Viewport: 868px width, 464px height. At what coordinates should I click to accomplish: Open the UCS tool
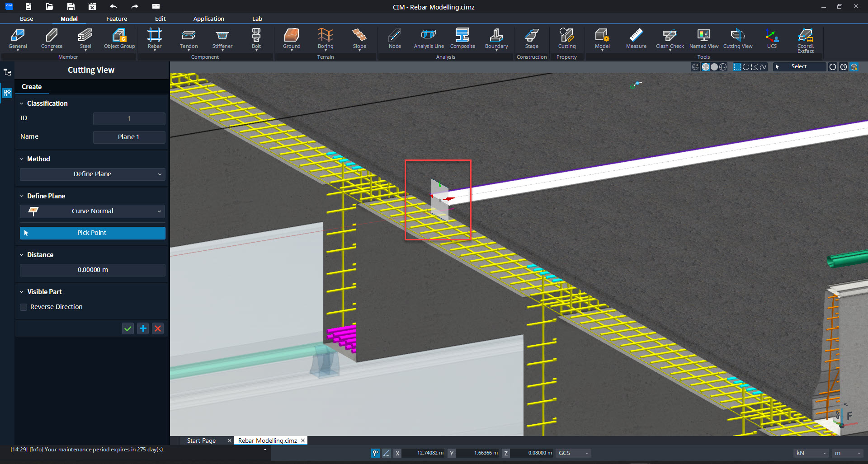click(x=772, y=39)
